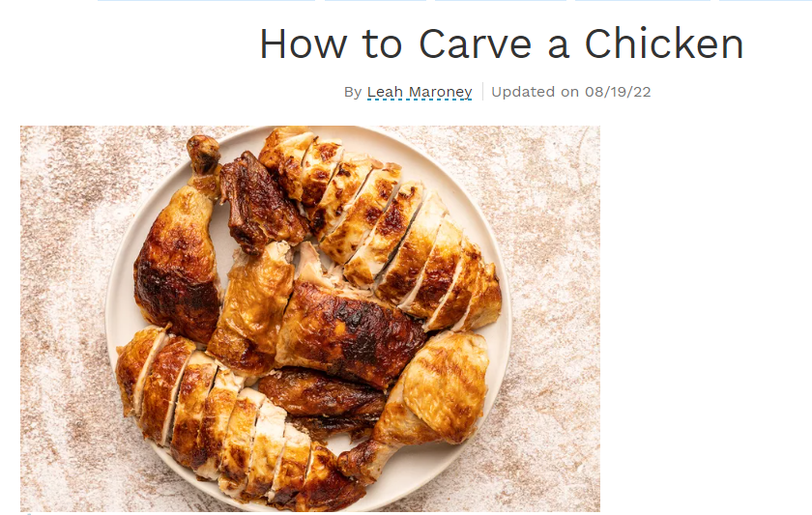Click the "By" label before the author name
812x515 pixels.
353,92
